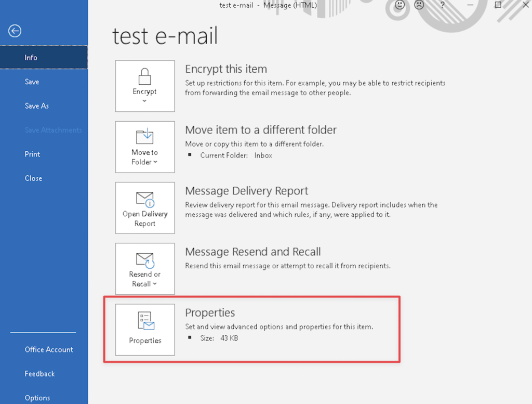Click the smiley face feedback icon
532x404 pixels.
[x=399, y=5]
